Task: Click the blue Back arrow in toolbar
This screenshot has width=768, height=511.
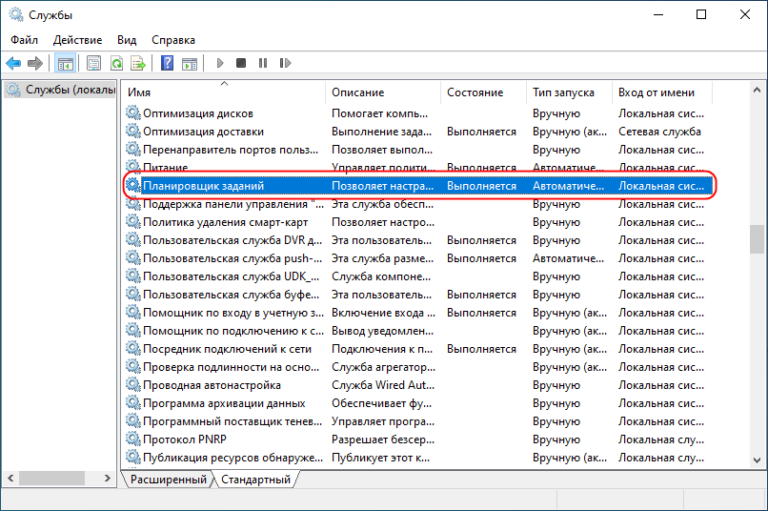Action: (x=14, y=63)
